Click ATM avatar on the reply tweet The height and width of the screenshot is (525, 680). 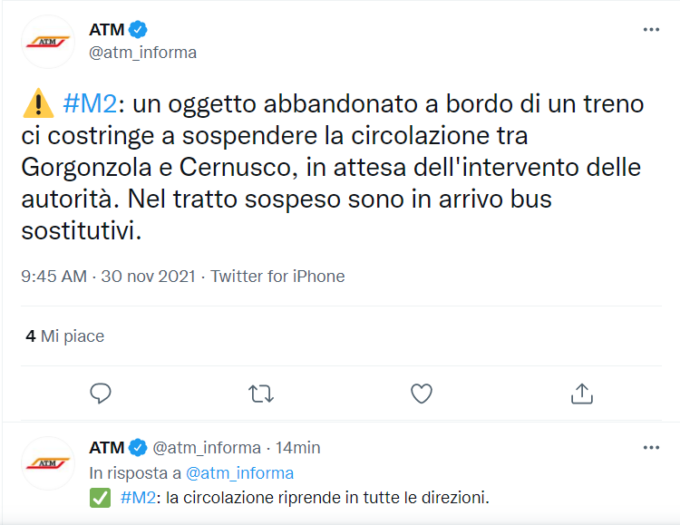pyautogui.click(x=48, y=463)
